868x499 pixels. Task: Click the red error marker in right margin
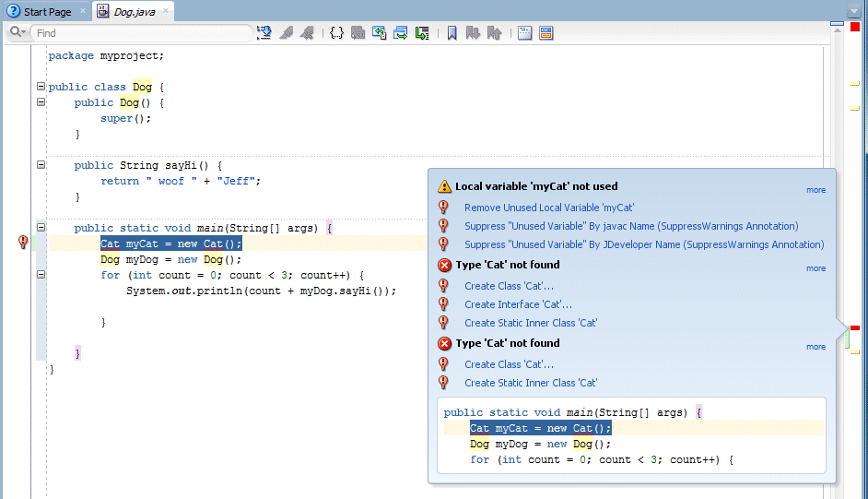pos(855,328)
